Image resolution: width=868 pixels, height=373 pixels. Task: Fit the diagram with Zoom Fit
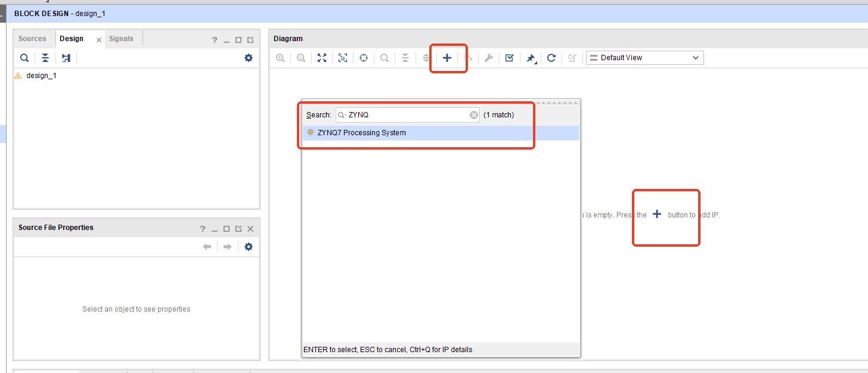[x=322, y=58]
